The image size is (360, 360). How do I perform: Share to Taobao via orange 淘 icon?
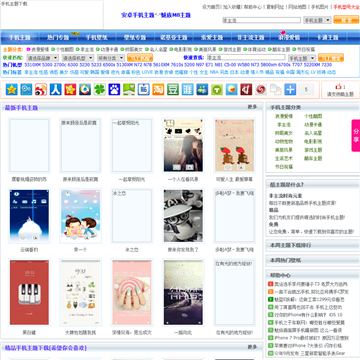point(158,89)
